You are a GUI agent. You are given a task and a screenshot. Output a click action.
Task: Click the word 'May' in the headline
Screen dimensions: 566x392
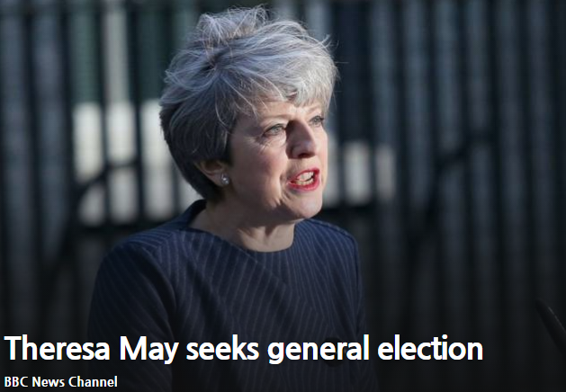pos(148,349)
